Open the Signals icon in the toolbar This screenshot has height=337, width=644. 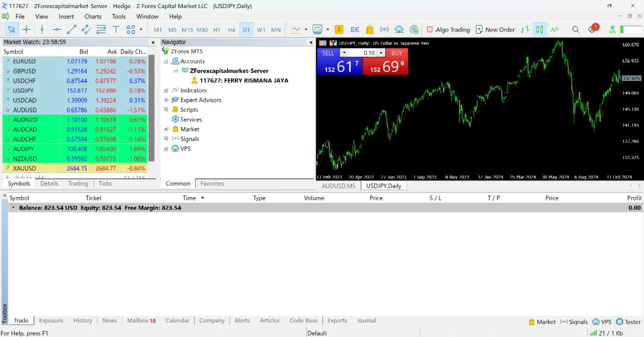tap(384, 30)
